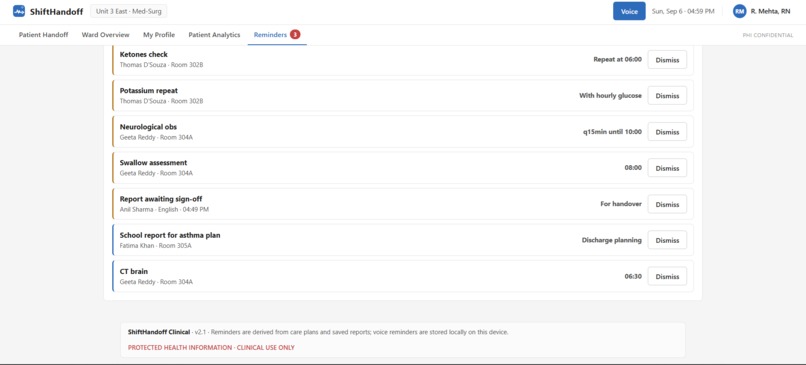Click the 'For handover' note
Image resolution: width=806 pixels, height=365 pixels.
click(621, 204)
